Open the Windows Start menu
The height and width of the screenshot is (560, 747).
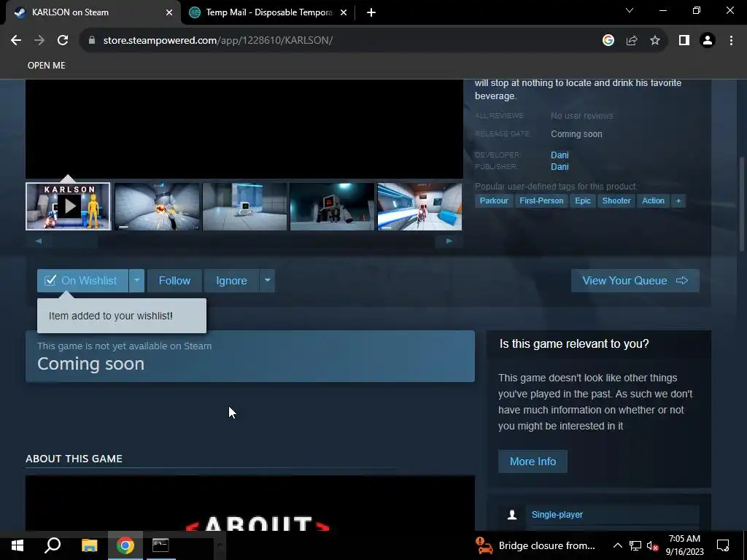click(x=18, y=545)
